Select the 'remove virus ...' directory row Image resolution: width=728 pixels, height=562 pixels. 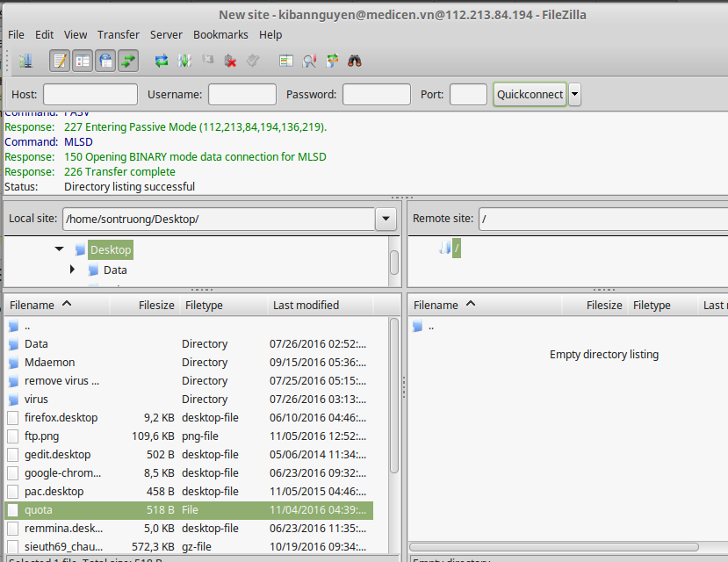[x=189, y=380]
